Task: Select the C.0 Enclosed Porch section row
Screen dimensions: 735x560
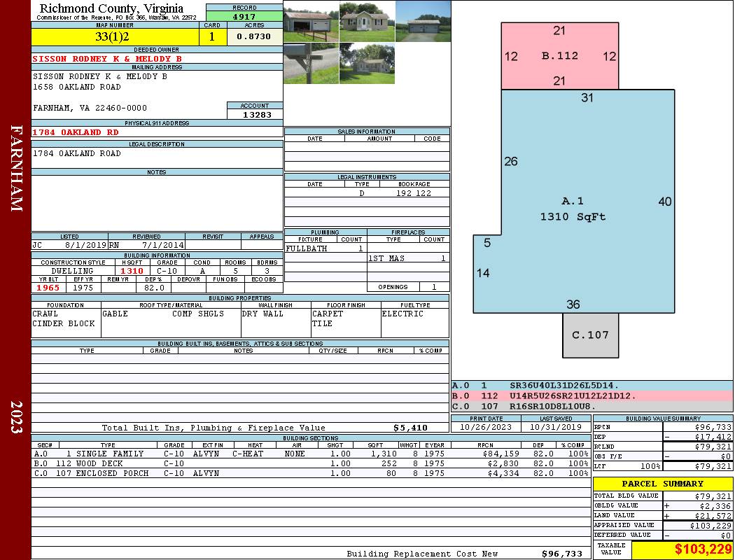Action: tap(310, 473)
